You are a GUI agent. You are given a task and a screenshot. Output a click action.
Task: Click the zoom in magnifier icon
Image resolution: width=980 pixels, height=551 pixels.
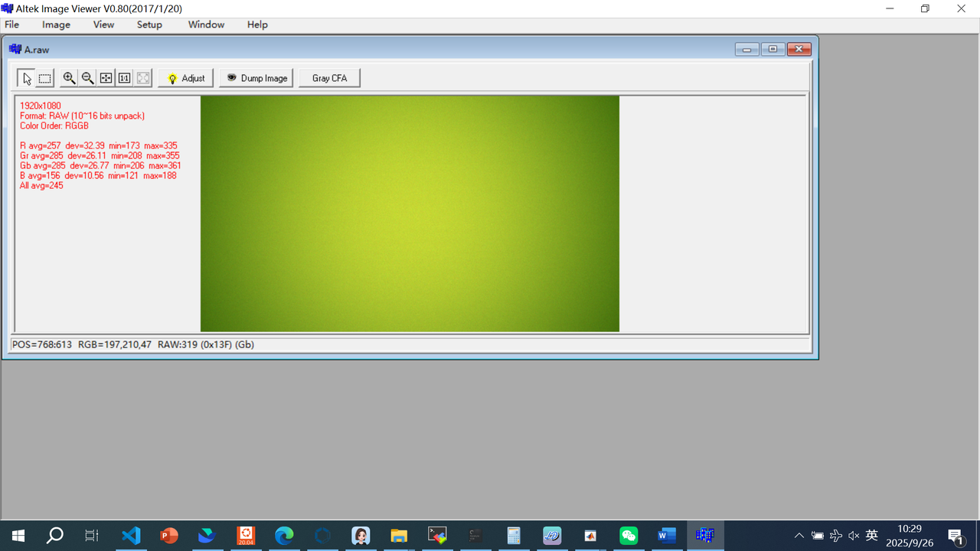(x=69, y=78)
